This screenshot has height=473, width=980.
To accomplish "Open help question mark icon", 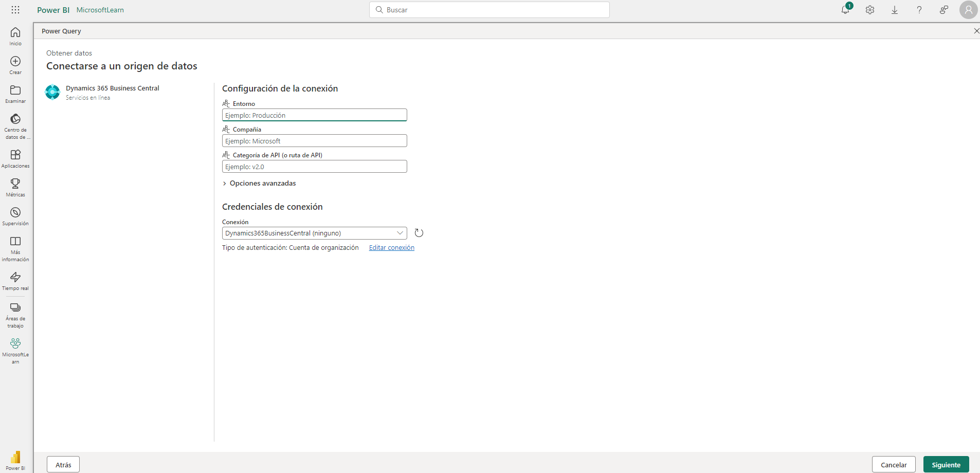I will [919, 10].
